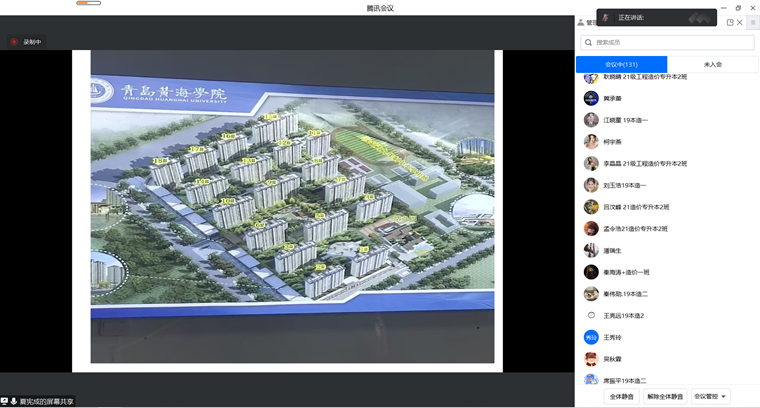
Task: Click the magnifier icon in the search box
Action: tap(588, 43)
